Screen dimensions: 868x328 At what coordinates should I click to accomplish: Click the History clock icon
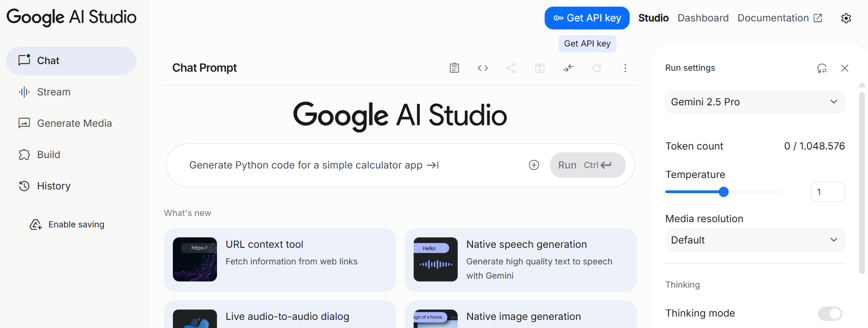tap(24, 186)
